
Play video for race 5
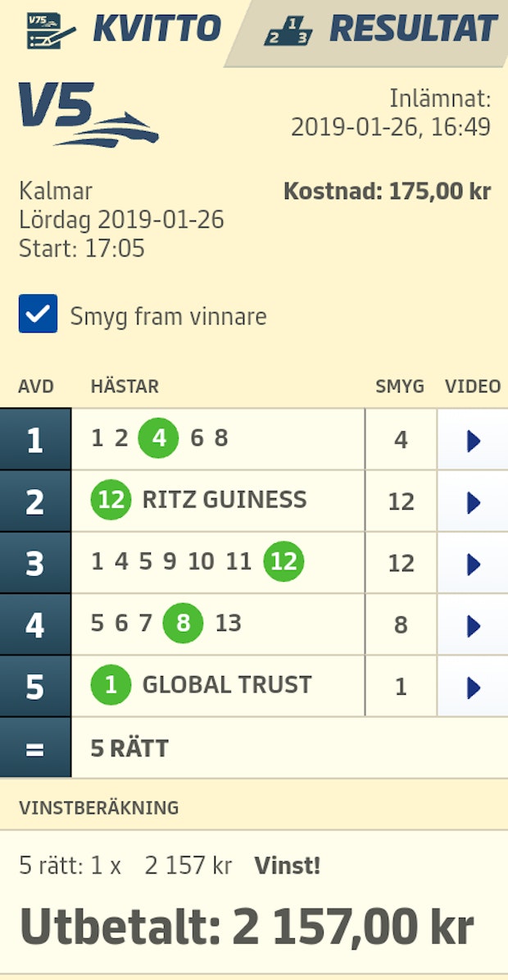473,687
